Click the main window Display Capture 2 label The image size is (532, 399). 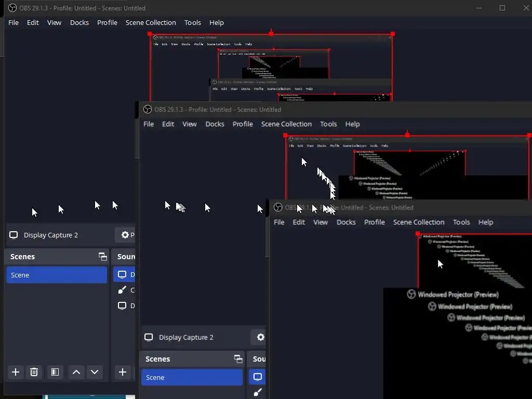(51, 235)
